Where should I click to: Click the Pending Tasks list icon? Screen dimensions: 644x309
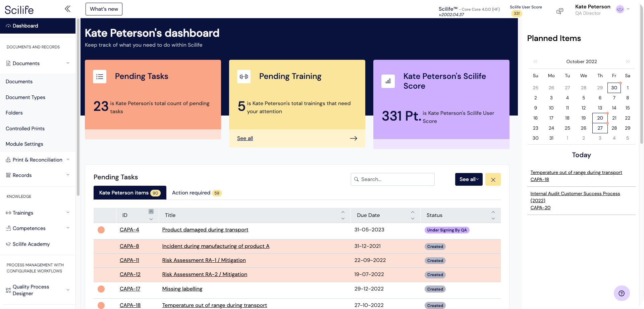100,77
